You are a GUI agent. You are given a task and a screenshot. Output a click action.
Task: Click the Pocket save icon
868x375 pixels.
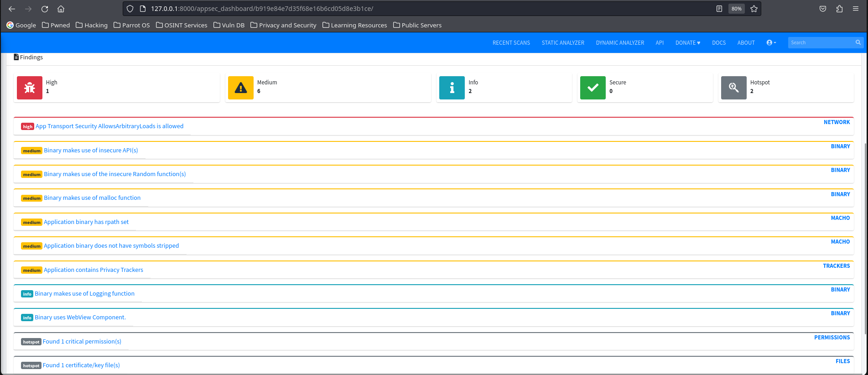[823, 9]
